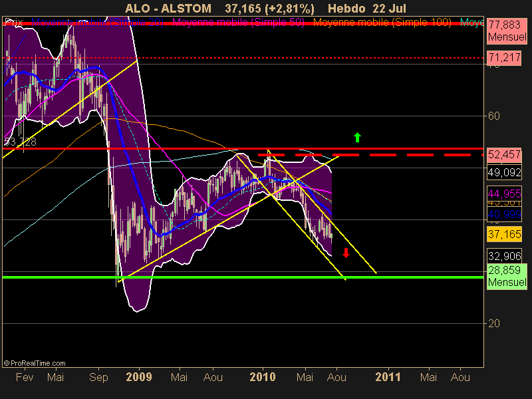Click the Moyenne mobile (Simple 50) legend
Image resolution: width=532 pixels, height=399 pixels.
238,23
